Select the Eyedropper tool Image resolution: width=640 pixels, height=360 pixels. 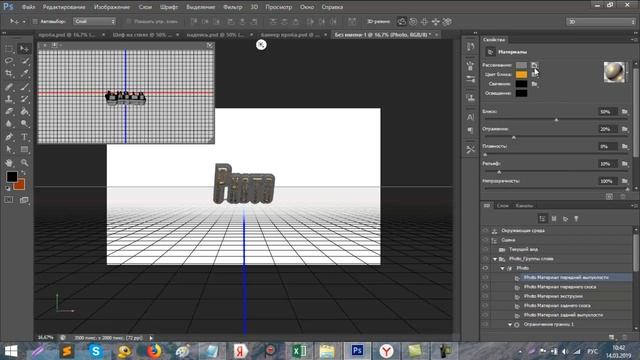24,74
